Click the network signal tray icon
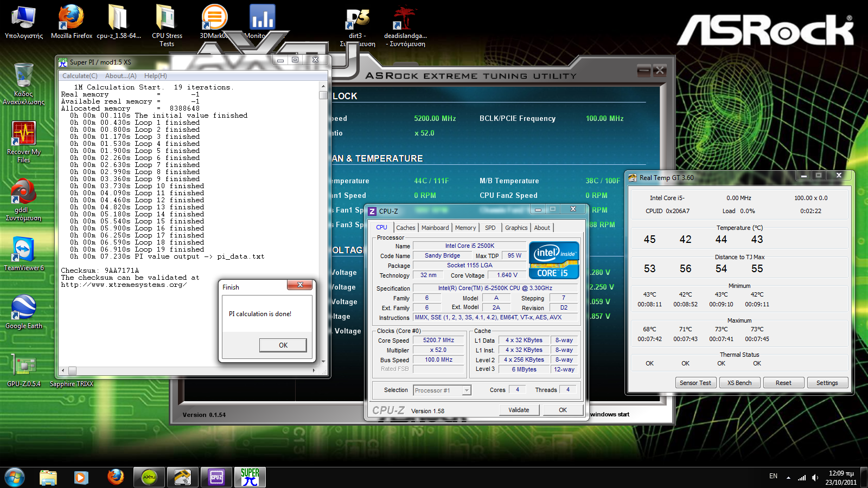Viewport: 868px width, 488px height. click(802, 478)
